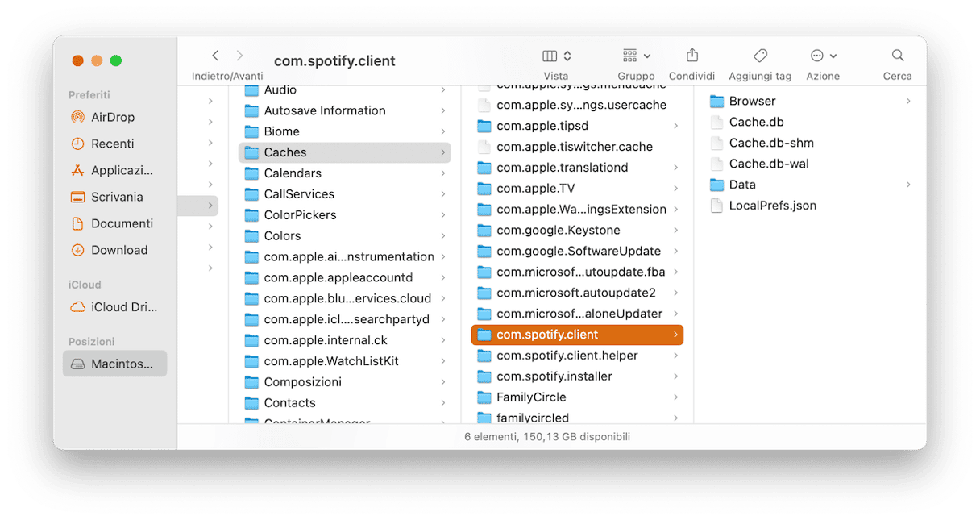Screen dimensions: 980x520
Task: Expand the com.spotify.client chevron
Action: click(675, 335)
